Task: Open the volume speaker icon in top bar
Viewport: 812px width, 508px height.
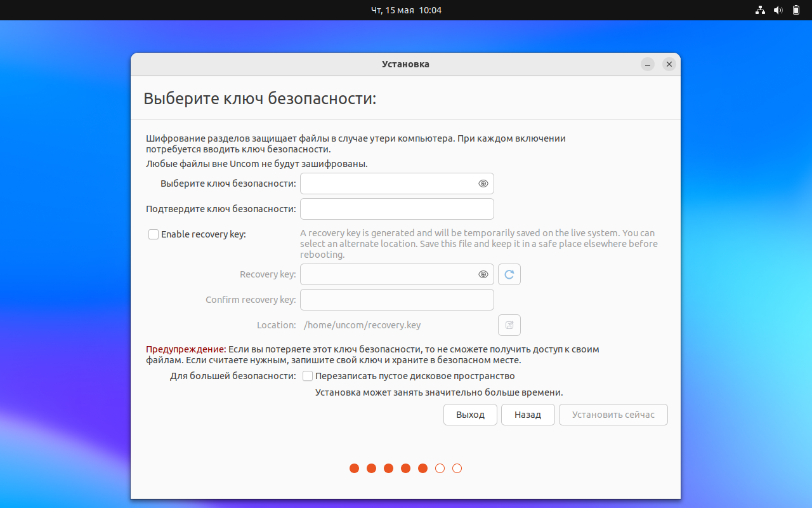Action: click(x=778, y=10)
